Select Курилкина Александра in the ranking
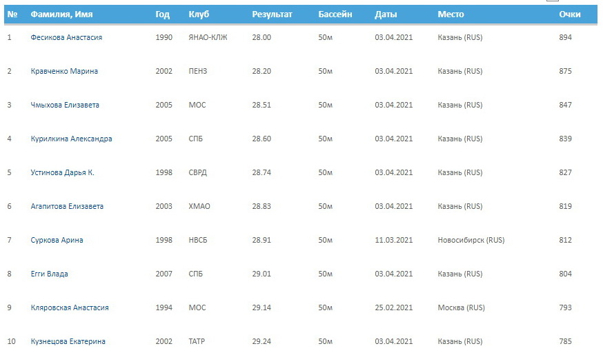 pos(72,139)
